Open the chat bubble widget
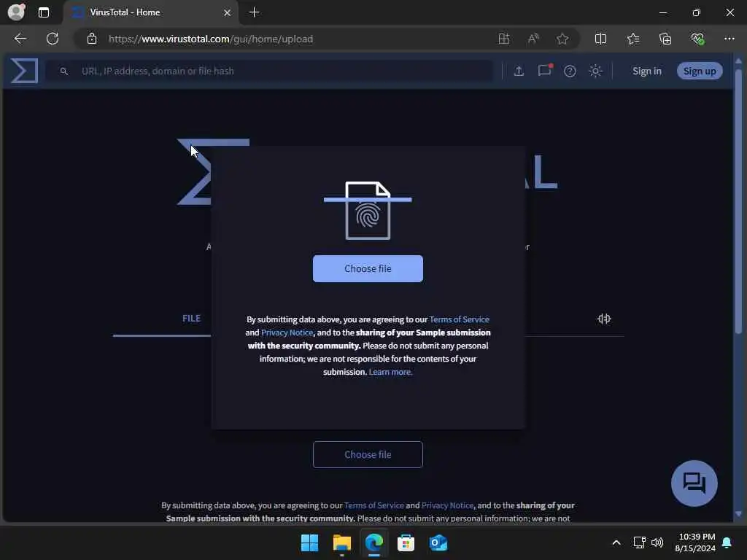 (694, 483)
